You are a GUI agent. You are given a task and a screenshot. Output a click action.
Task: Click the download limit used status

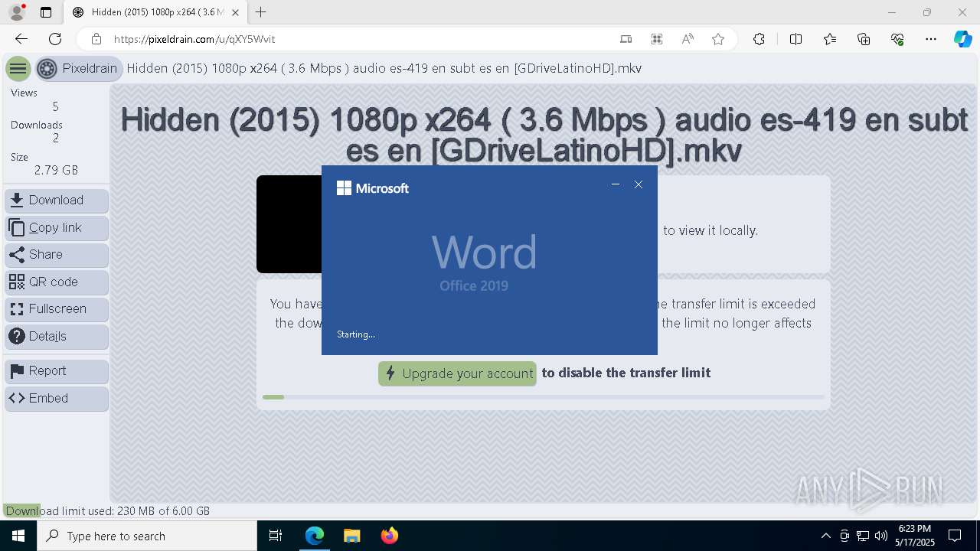click(x=107, y=511)
